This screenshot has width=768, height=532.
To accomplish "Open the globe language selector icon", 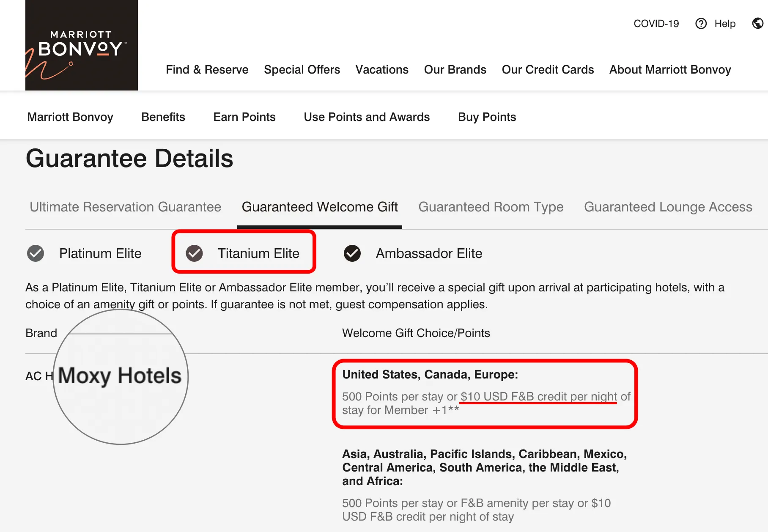I will (758, 23).
